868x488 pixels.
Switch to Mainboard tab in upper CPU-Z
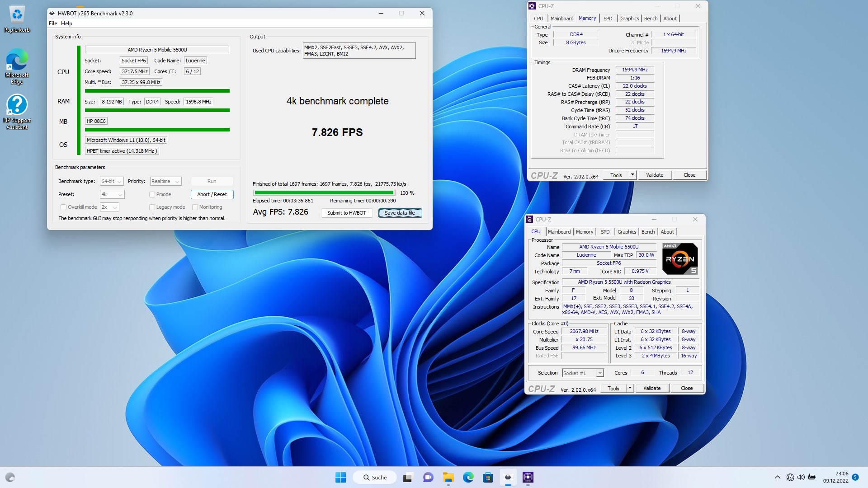(x=561, y=19)
